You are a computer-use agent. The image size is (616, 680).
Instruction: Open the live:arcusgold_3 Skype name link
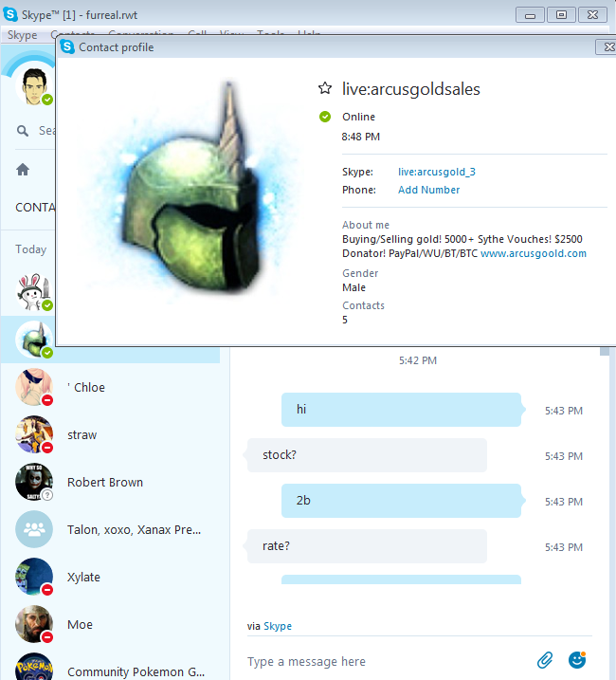(437, 172)
